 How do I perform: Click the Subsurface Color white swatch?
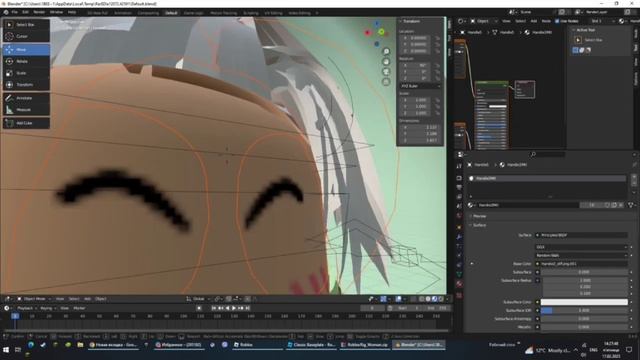[584, 302]
